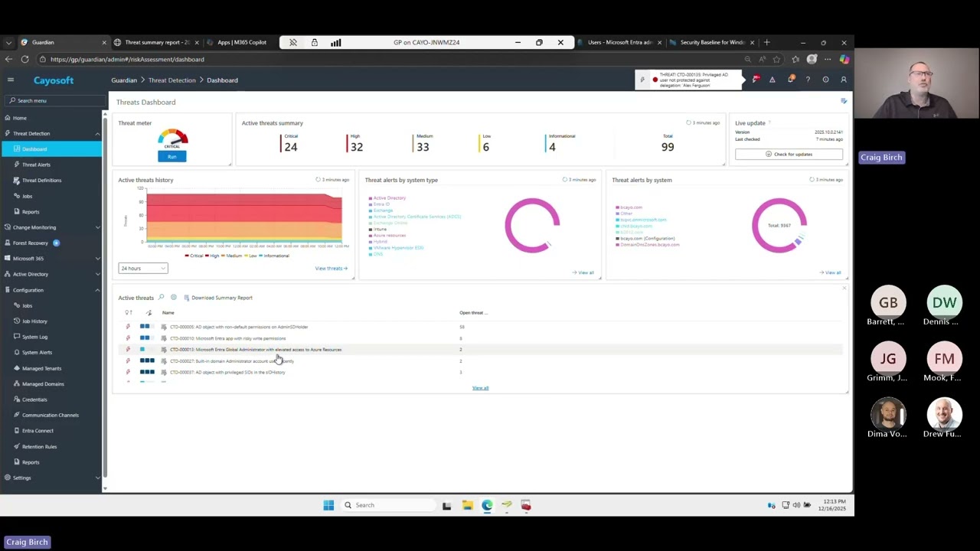
Task: Click the Check for updates button
Action: pos(789,154)
